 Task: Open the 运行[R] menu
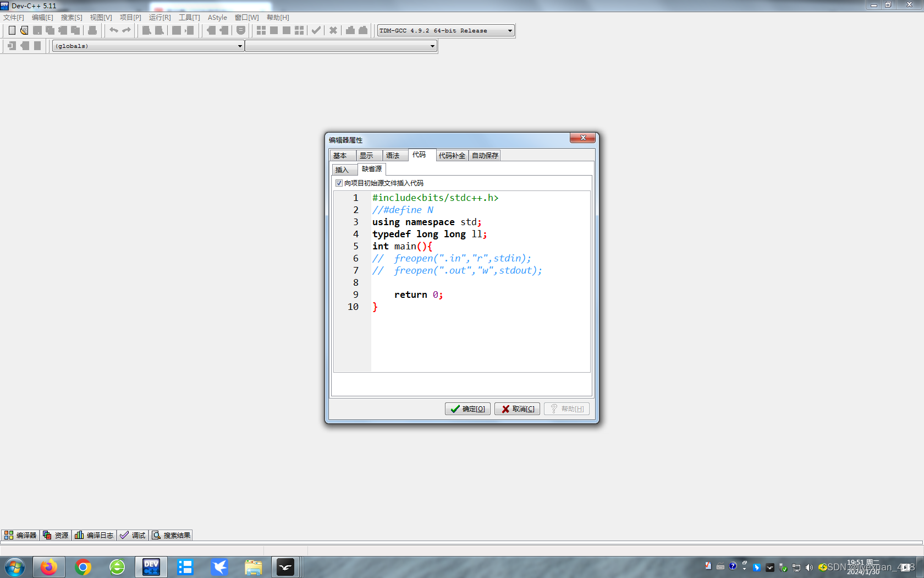pyautogui.click(x=159, y=17)
